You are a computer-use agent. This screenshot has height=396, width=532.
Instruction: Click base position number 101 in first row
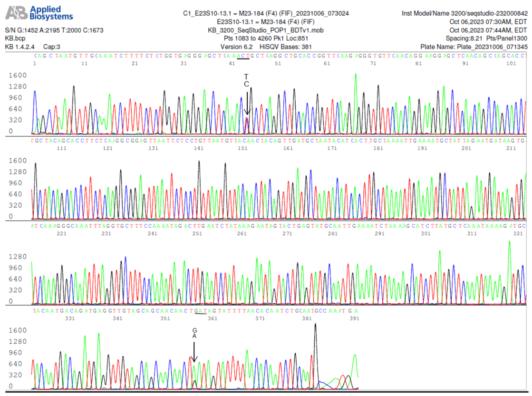[511, 64]
